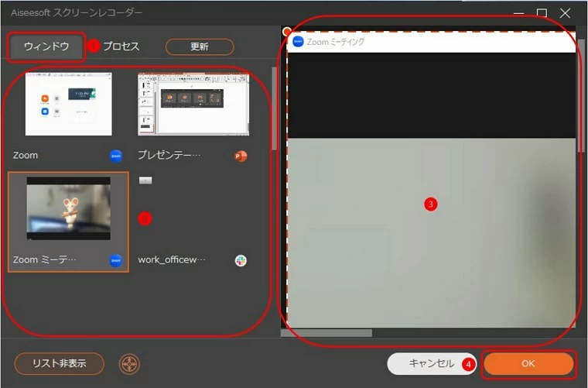Switch to the プロセス tab

coord(121,46)
